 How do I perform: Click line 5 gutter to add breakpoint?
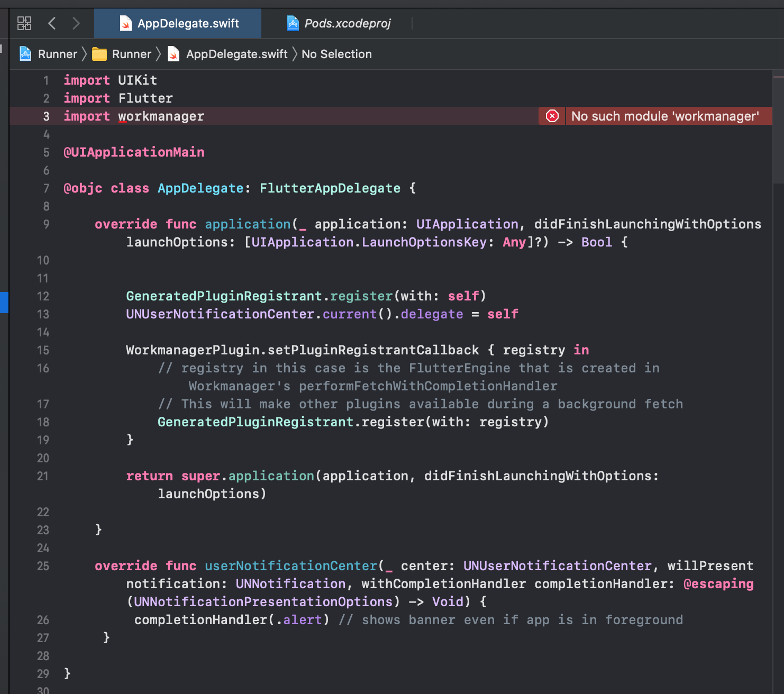pyautogui.click(x=46, y=152)
